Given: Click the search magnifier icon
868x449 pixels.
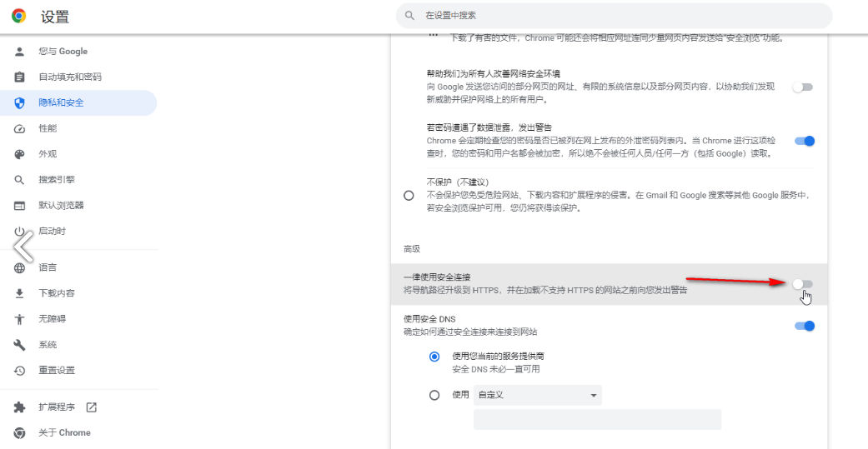Looking at the screenshot, I should click(x=409, y=16).
